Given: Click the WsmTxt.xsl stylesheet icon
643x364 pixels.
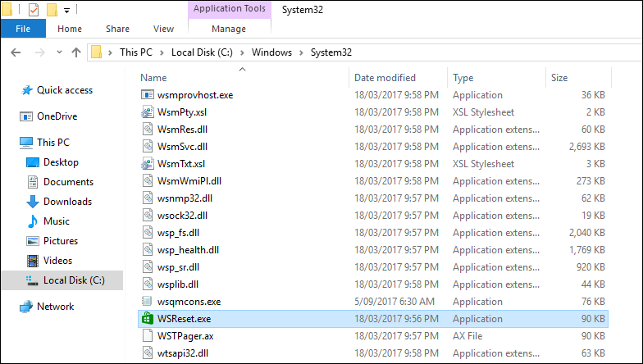Looking at the screenshot, I should pyautogui.click(x=148, y=164).
